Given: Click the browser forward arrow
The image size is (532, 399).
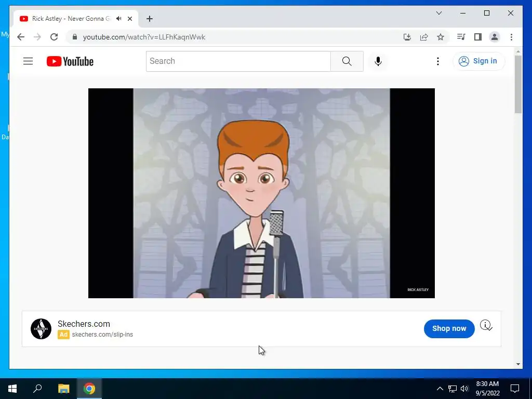Looking at the screenshot, I should (37, 37).
